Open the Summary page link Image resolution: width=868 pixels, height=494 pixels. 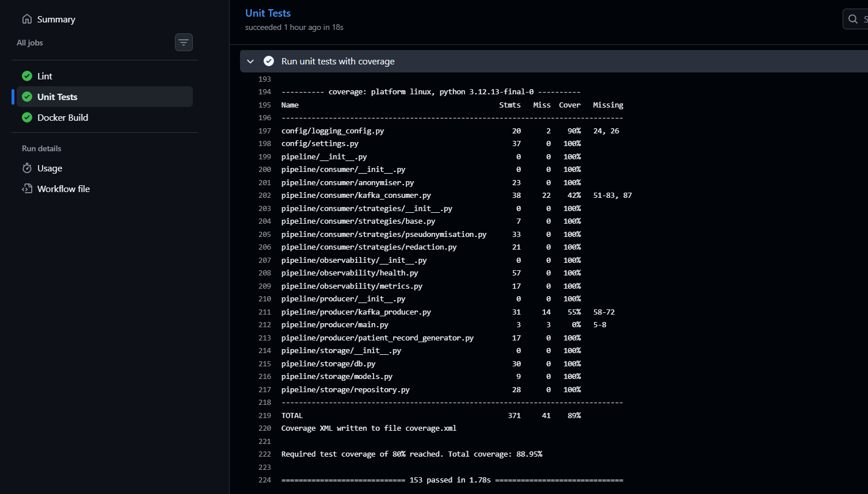(x=56, y=19)
